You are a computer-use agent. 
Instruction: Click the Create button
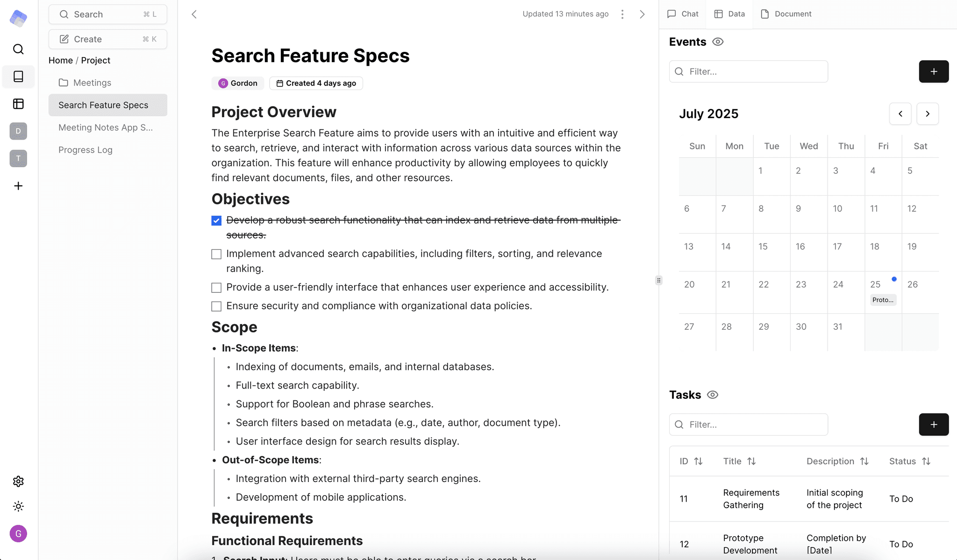pos(107,39)
